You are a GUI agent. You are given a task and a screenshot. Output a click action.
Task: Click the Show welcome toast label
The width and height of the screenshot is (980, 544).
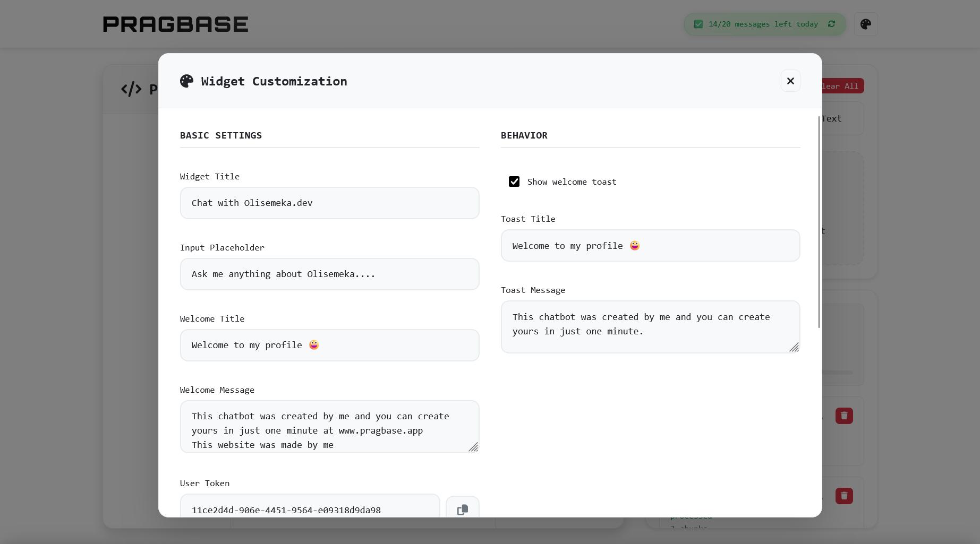(x=572, y=182)
